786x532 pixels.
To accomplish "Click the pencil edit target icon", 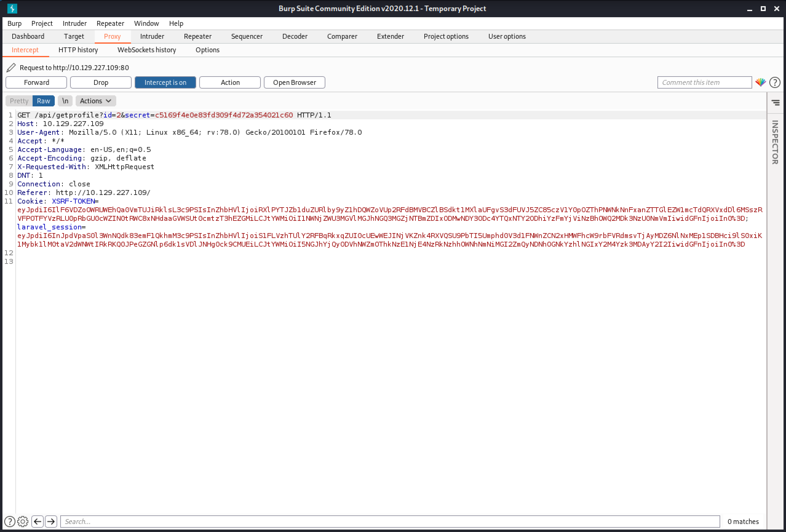I will pos(11,68).
